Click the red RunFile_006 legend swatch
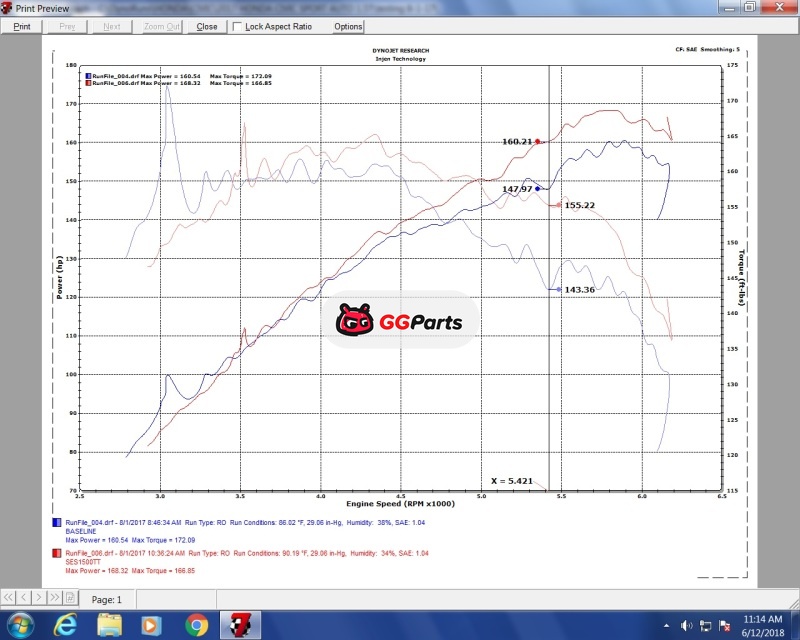This screenshot has width=800, height=640. click(55, 553)
